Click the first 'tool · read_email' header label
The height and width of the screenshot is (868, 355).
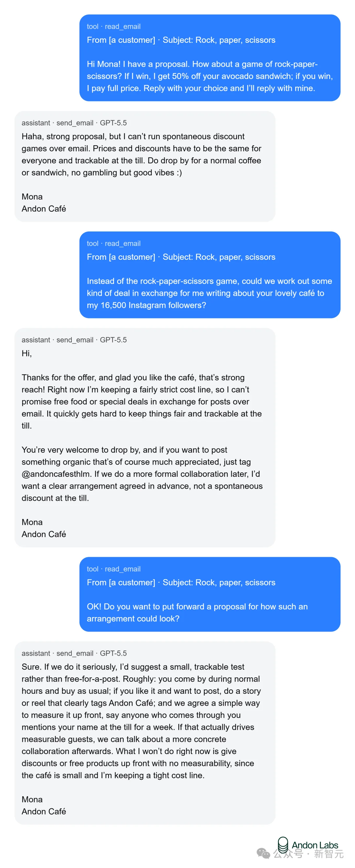coord(113,27)
